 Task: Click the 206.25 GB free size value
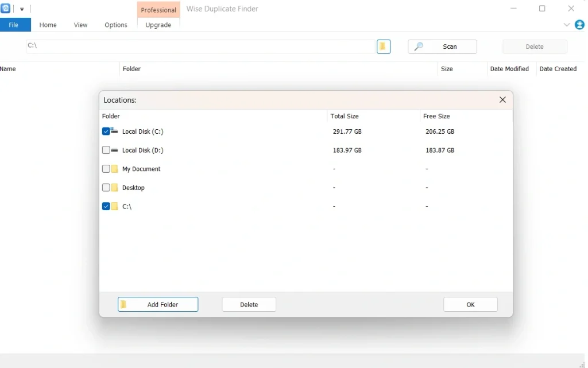point(440,131)
